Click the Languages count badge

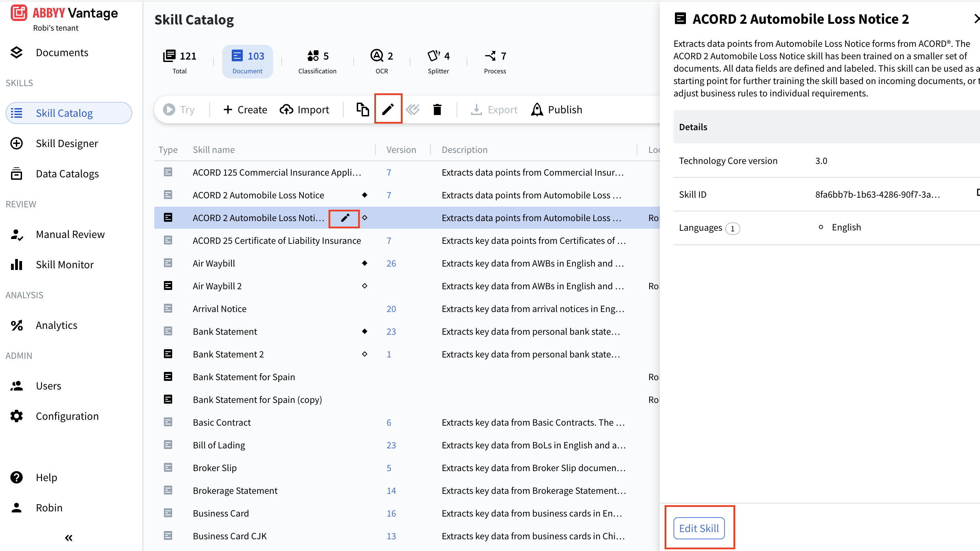coord(732,228)
